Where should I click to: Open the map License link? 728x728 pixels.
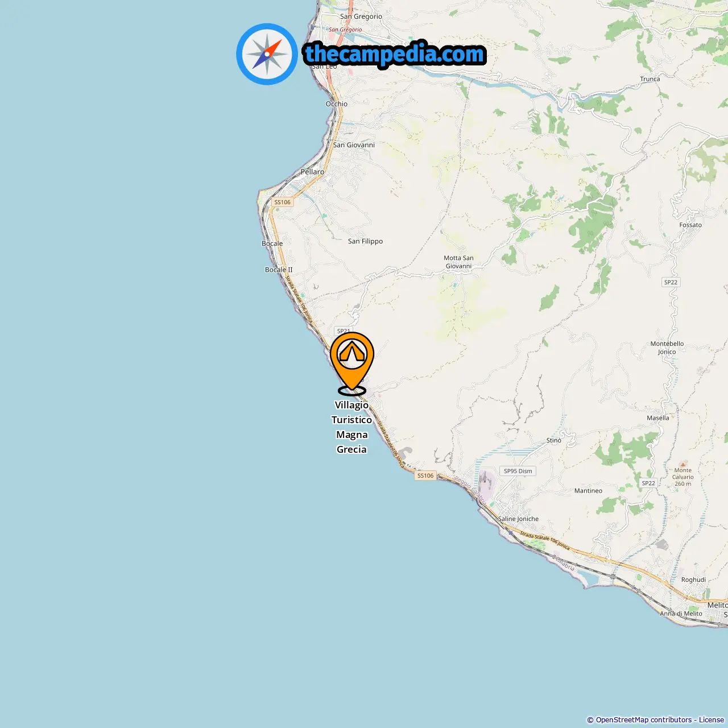tap(712, 720)
